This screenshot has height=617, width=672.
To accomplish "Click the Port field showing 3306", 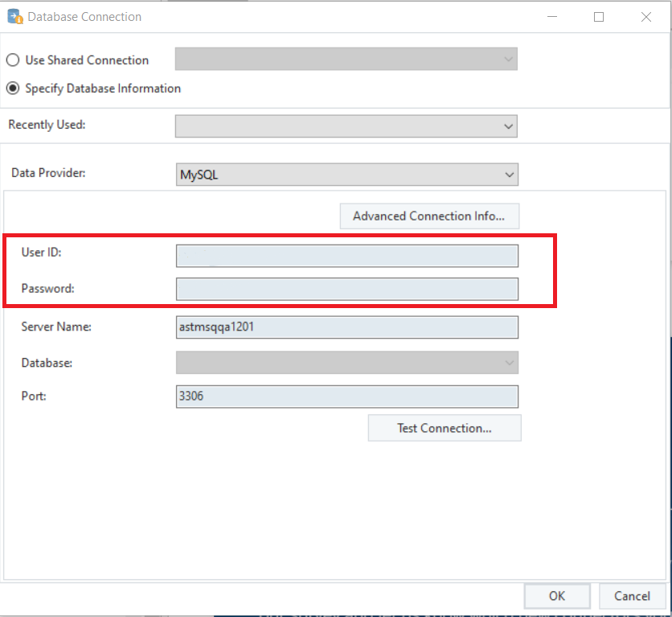I will coord(346,397).
